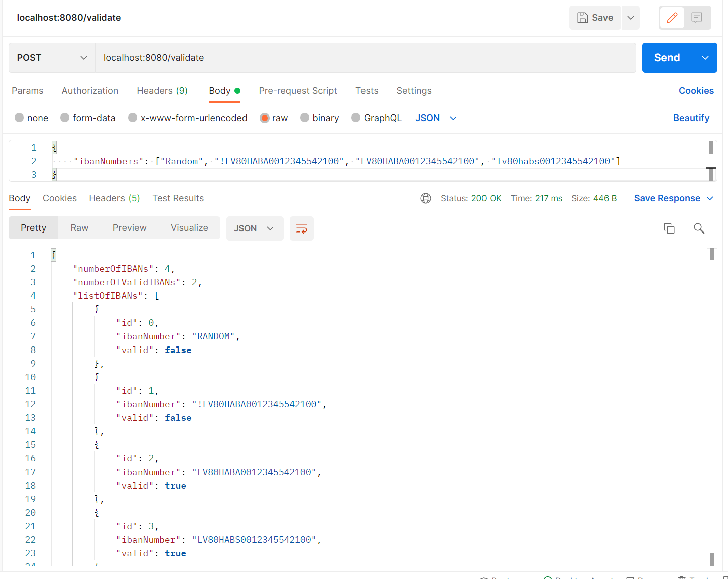
Task: Open Pre-request Script tab
Action: (298, 91)
